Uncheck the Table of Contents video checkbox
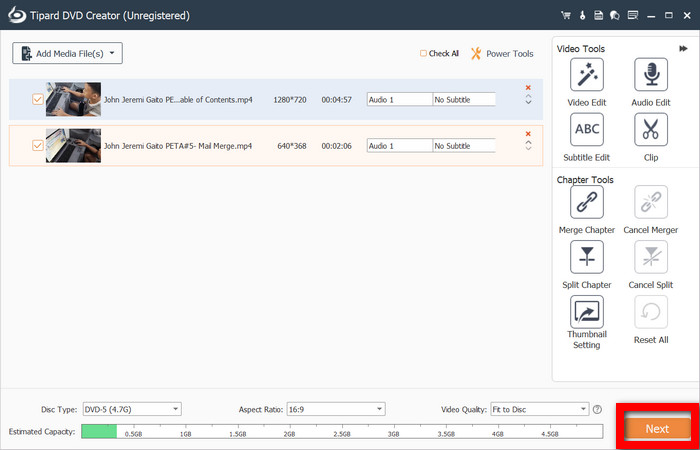Screen dimensions: 700x450 [x=38, y=100]
